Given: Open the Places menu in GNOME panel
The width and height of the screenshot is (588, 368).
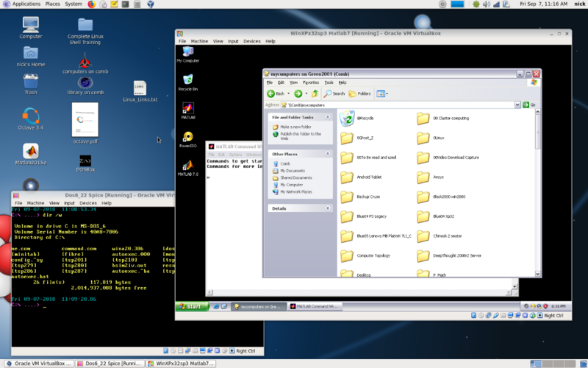Looking at the screenshot, I should (x=52, y=4).
